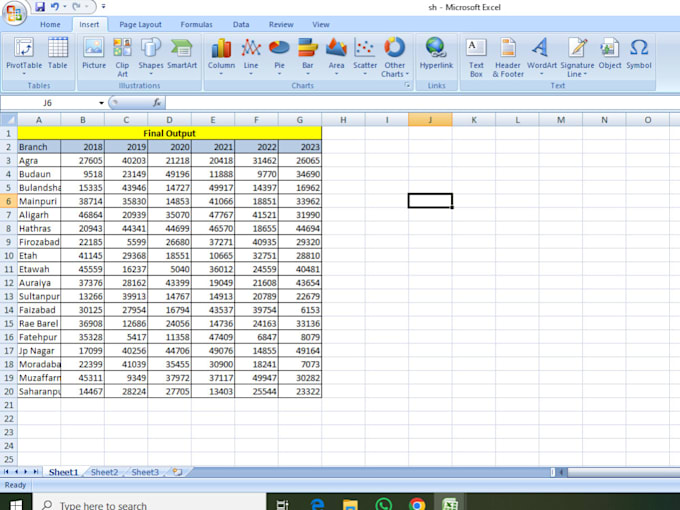Screen dimensions: 680x510
Task: Insert a PivotTable from the ribbon
Action: (x=24, y=56)
